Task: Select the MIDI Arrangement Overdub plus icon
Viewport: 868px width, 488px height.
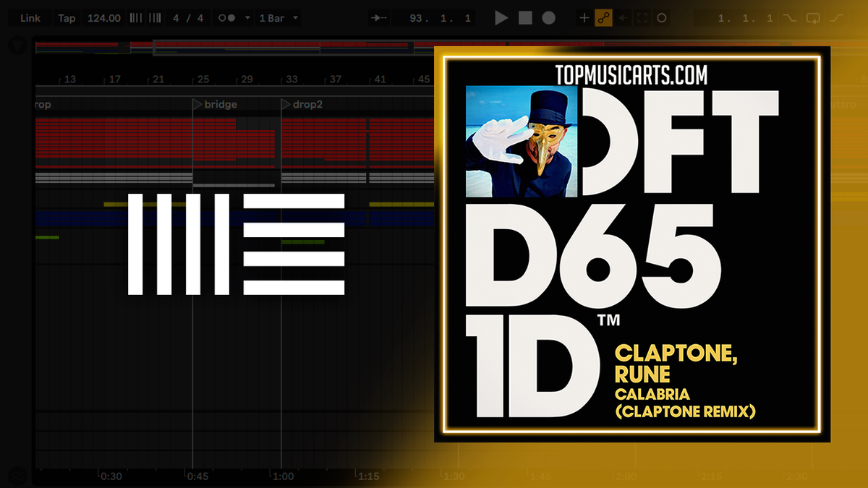Action: coord(584,17)
